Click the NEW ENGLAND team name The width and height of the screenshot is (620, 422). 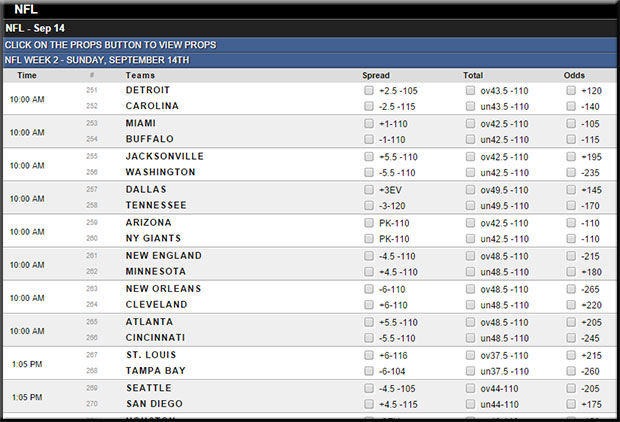[x=164, y=255]
